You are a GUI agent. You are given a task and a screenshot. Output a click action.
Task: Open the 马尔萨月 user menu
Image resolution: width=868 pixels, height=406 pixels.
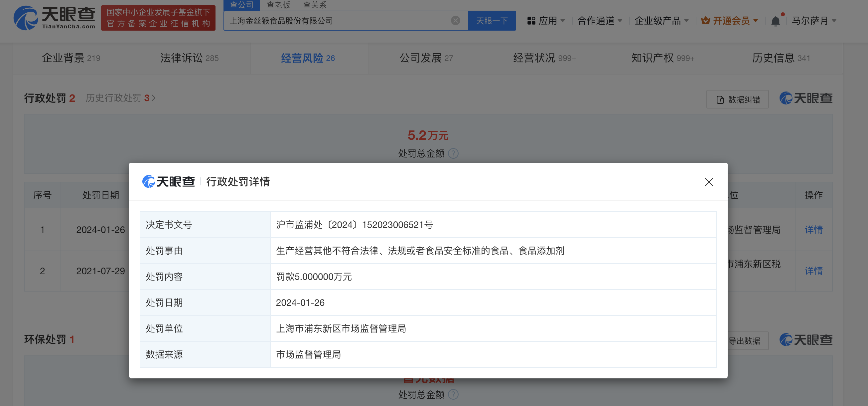813,21
